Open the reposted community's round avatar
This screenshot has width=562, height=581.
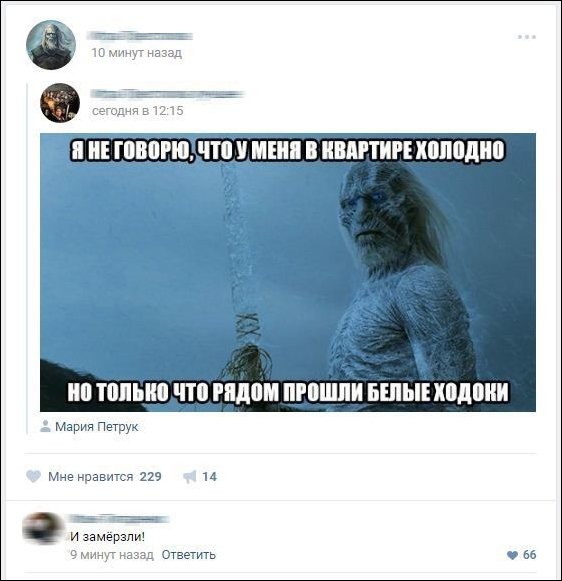pyautogui.click(x=60, y=103)
